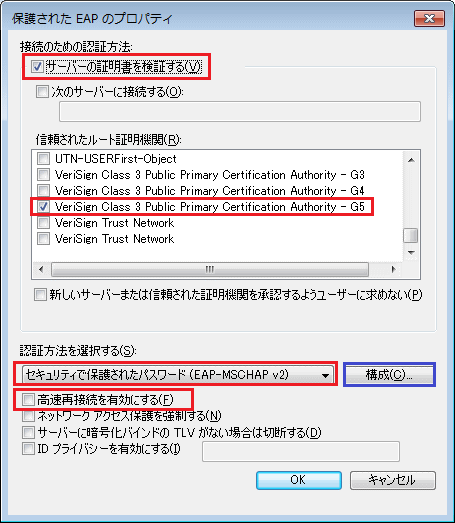Check UTN-USERFirst-Object certificate
Viewport: 455px width, 523px height.
pos(43,158)
